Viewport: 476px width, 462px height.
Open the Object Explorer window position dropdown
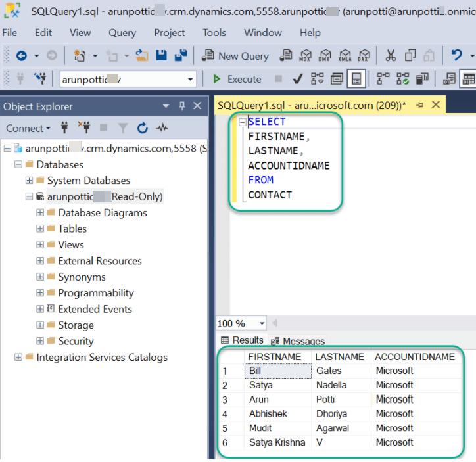pos(166,106)
